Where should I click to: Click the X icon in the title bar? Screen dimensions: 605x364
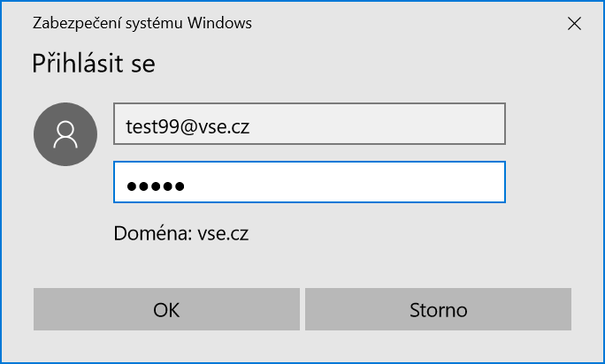pos(574,25)
